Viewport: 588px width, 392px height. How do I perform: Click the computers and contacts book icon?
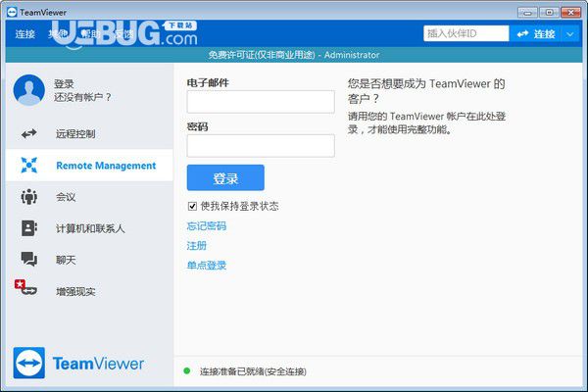click(28, 228)
